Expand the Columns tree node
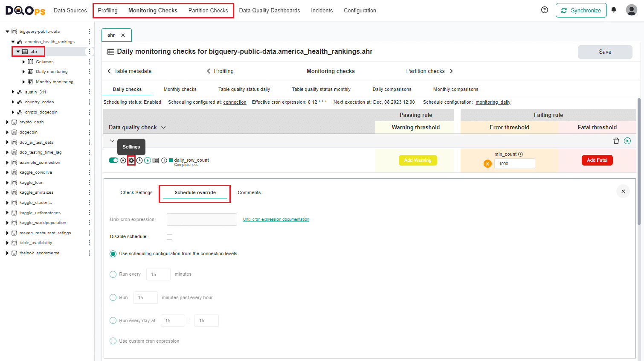Image resolution: width=644 pixels, height=361 pixels. pyautogui.click(x=24, y=62)
